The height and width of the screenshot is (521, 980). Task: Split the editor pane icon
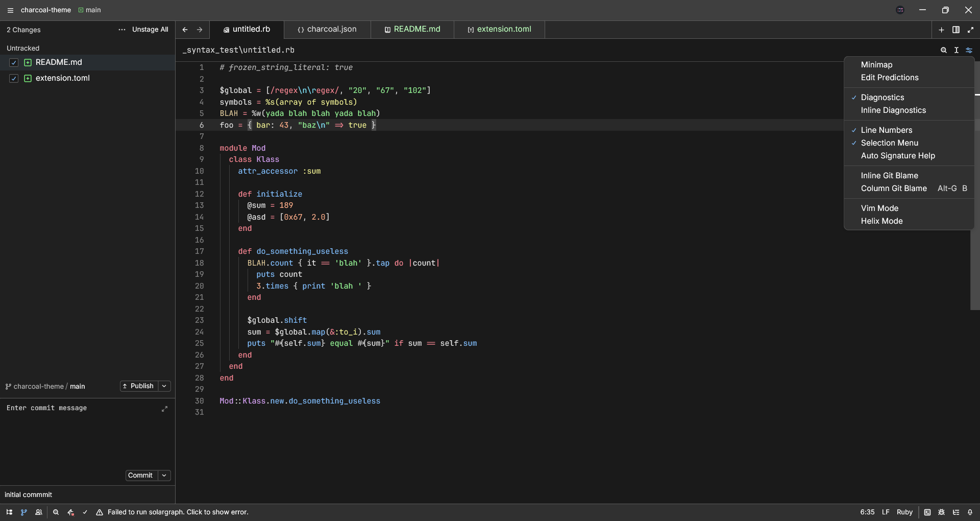tap(956, 30)
